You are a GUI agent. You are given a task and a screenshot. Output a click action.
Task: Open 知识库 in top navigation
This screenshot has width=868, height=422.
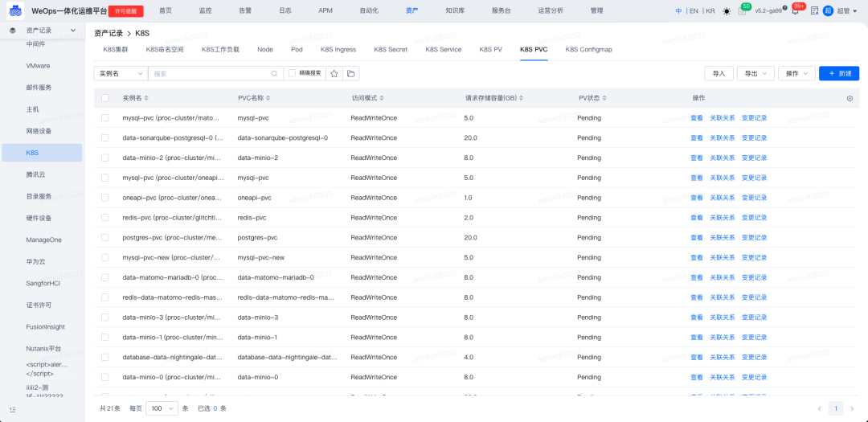click(454, 10)
